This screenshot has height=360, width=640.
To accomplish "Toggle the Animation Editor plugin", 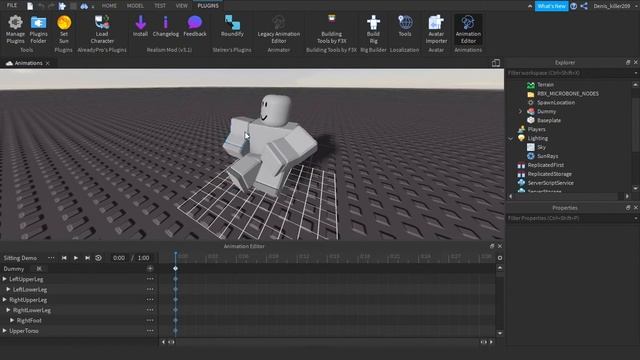I will (468, 29).
